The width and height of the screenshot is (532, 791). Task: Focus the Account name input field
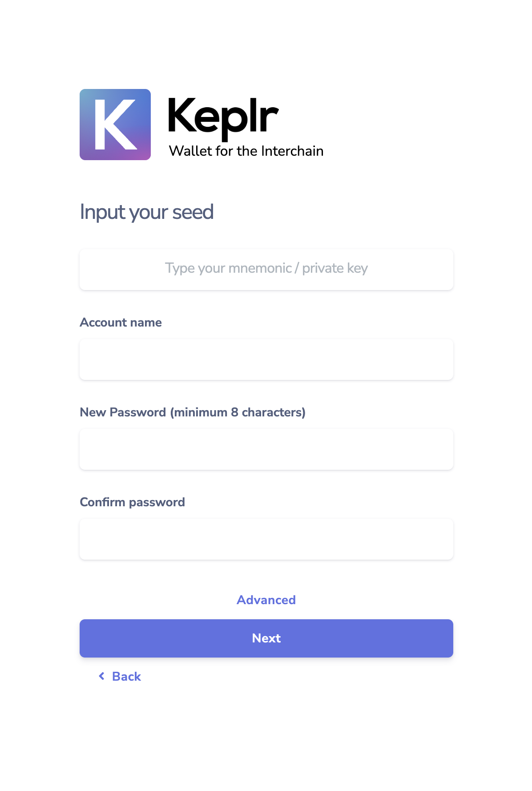pos(266,359)
